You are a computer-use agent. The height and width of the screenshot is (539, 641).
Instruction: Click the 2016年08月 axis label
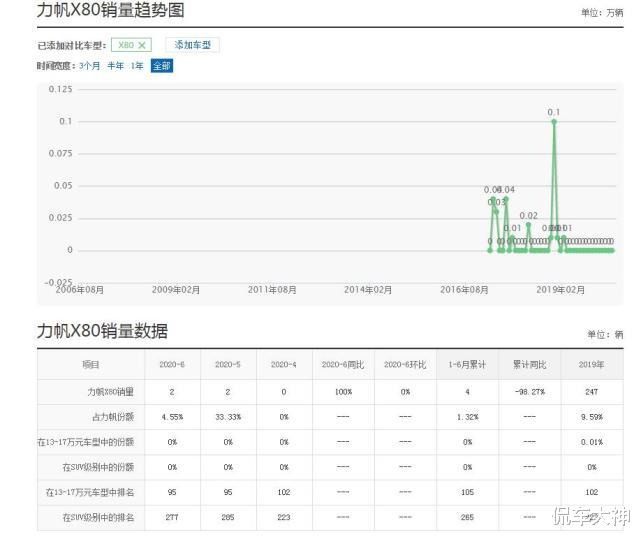pos(464,290)
